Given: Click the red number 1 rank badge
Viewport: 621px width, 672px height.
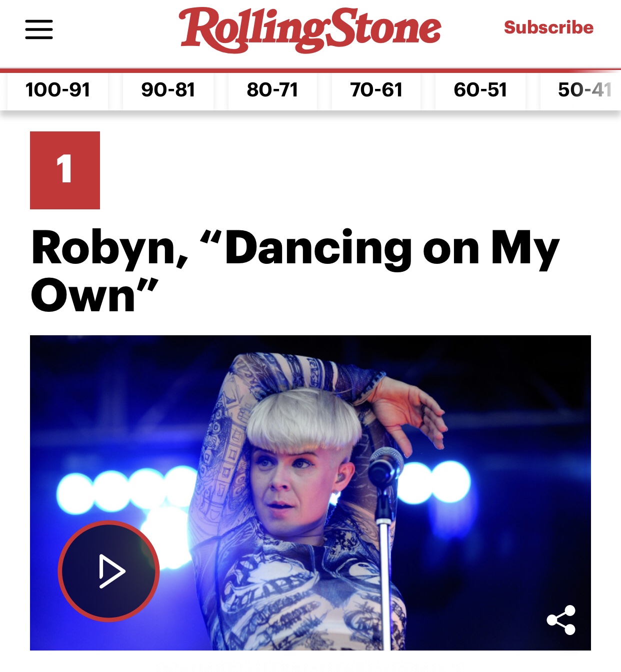Looking at the screenshot, I should tap(65, 170).
